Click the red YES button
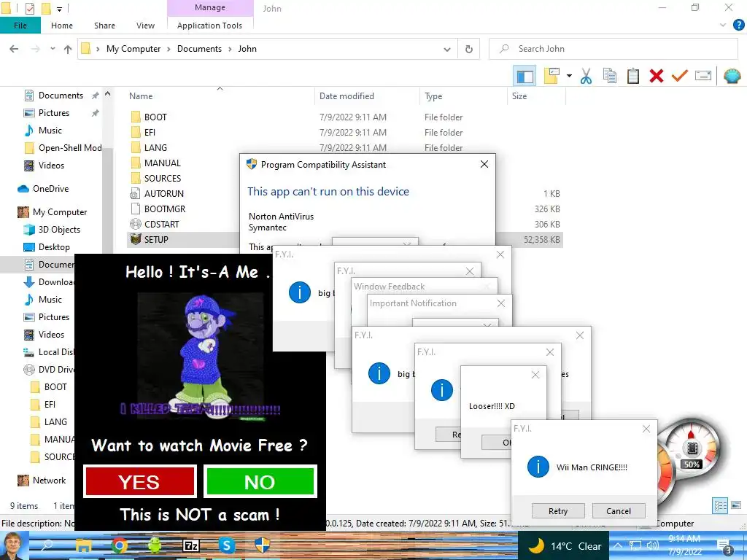747x560 pixels. [x=139, y=482]
